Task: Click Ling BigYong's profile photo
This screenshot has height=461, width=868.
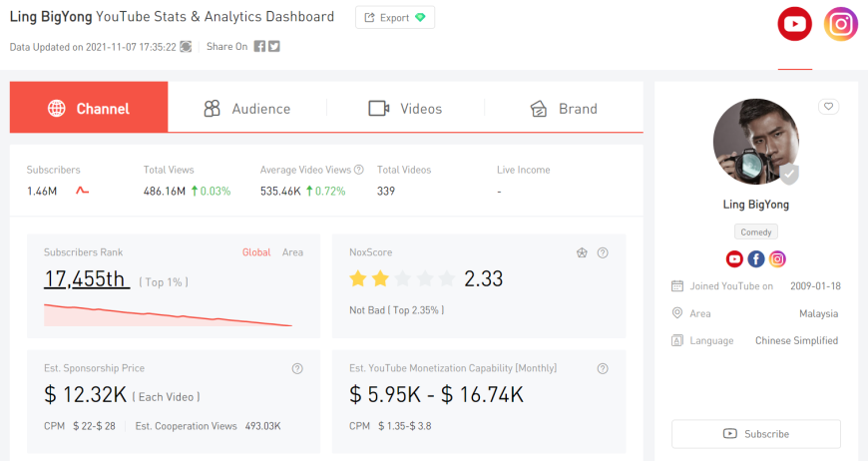Action: (755, 142)
